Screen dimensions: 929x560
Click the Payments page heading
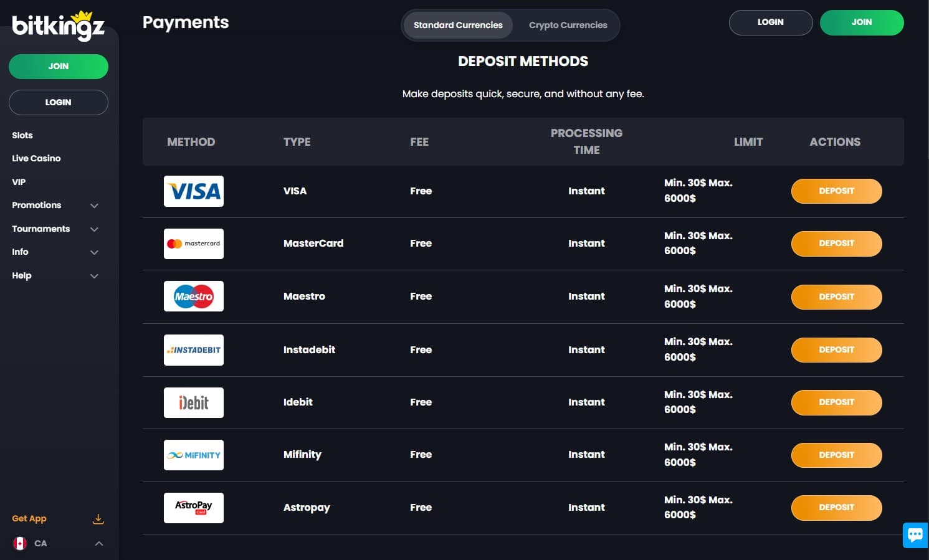(x=186, y=22)
